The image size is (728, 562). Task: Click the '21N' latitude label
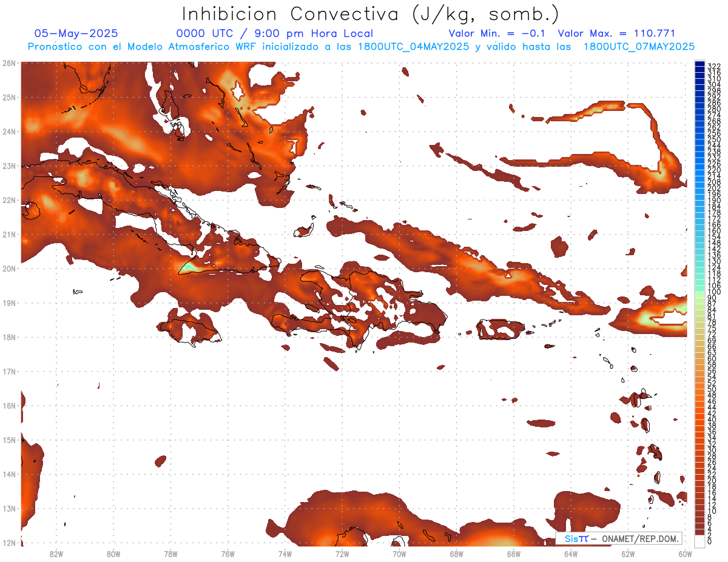pyautogui.click(x=9, y=234)
